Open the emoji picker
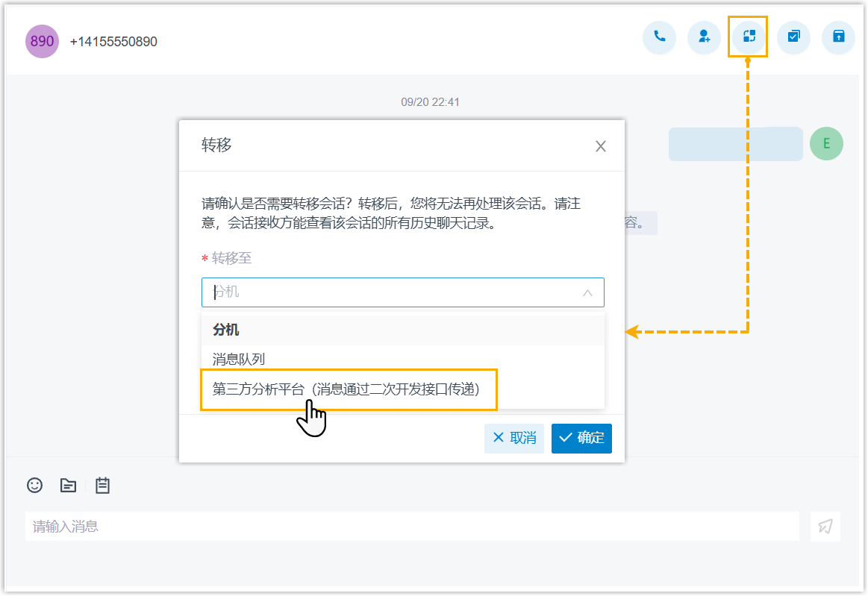Image resolution: width=868 pixels, height=596 pixels. coord(34,485)
